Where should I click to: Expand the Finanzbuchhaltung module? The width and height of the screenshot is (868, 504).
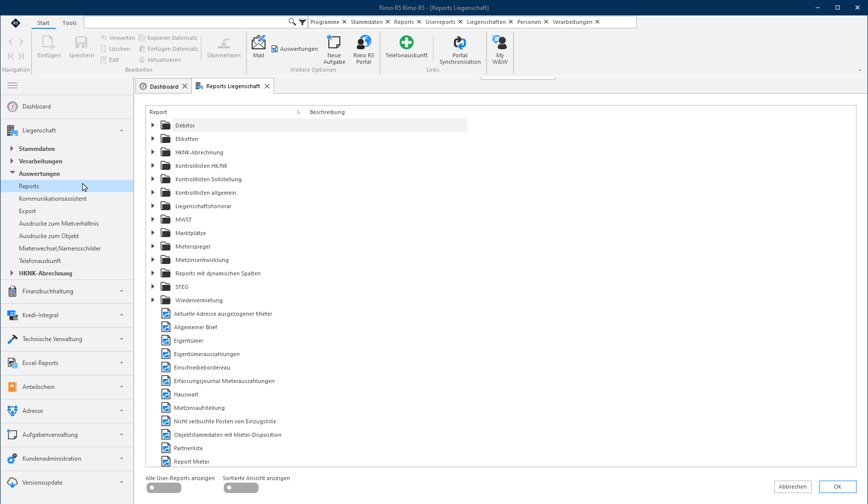[x=67, y=291]
